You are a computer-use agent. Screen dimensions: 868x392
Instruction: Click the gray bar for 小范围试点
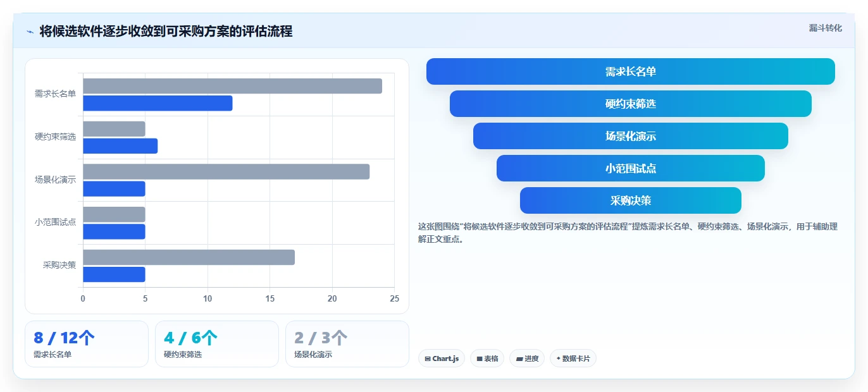coord(114,214)
